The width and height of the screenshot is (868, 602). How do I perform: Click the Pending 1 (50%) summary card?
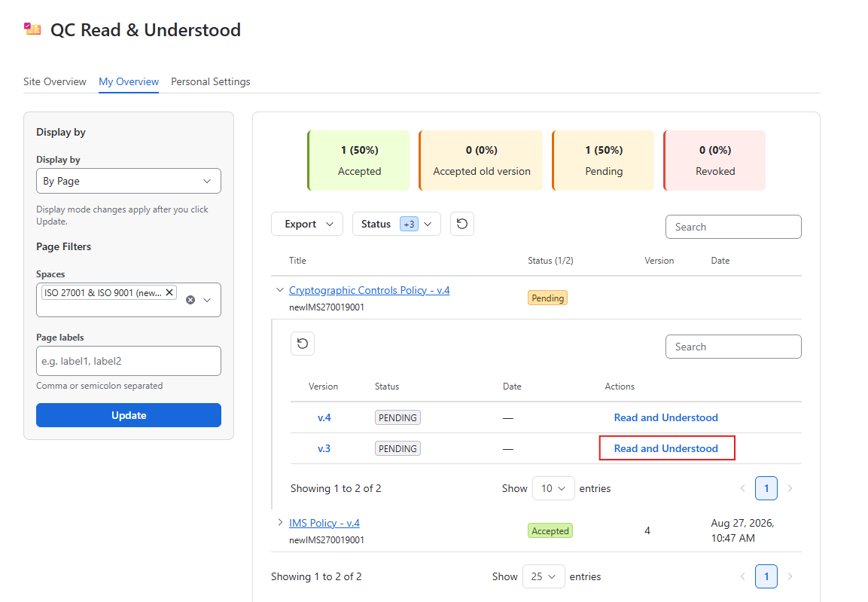604,160
